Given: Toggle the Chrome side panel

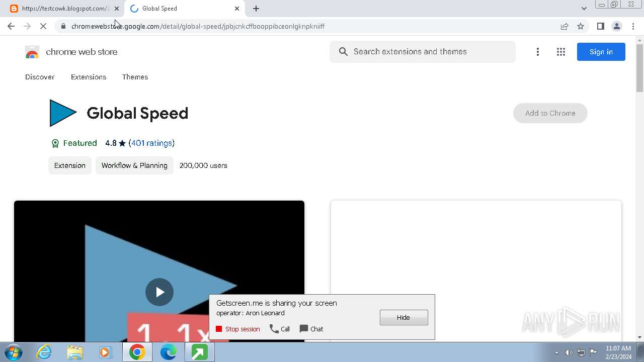Looking at the screenshot, I should 600,26.
